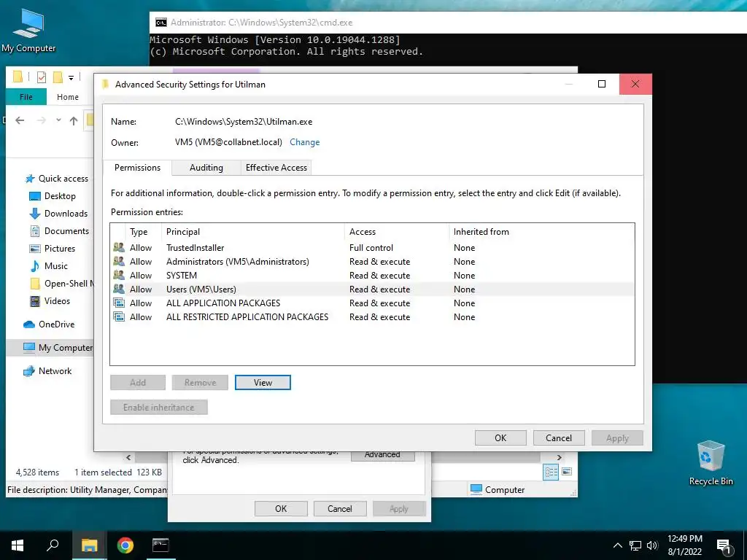This screenshot has width=747, height=560.
Task: Click quick access toolbar Properties checkmark icon
Action: point(42,77)
